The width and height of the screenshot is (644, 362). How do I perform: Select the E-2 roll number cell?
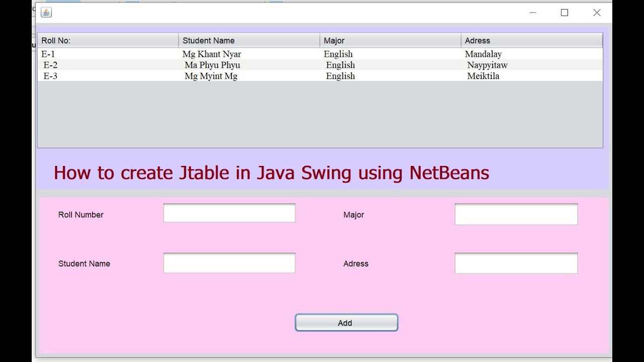[108, 65]
